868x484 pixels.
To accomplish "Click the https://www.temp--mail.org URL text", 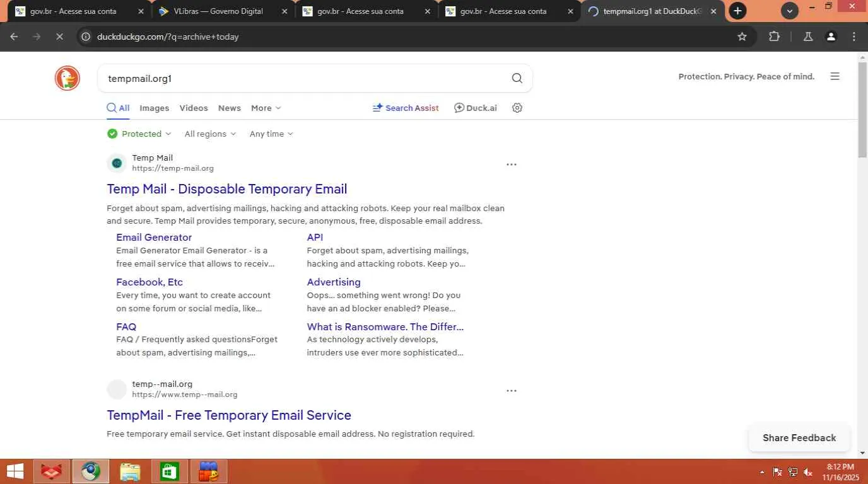I will (x=185, y=395).
